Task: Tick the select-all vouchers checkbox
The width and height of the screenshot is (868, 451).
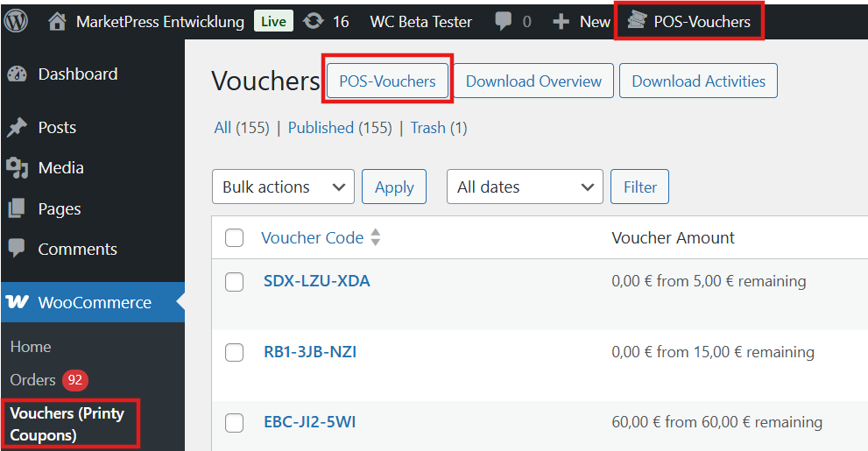Action: coord(234,238)
